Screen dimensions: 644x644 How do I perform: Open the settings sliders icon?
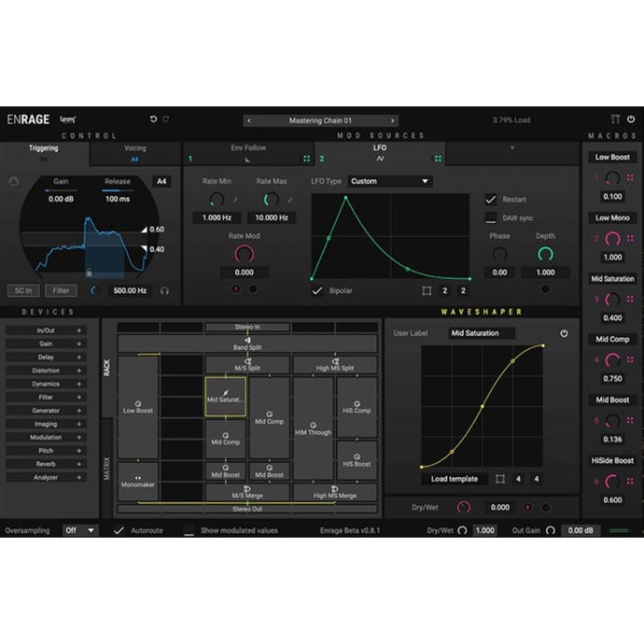tap(615, 119)
